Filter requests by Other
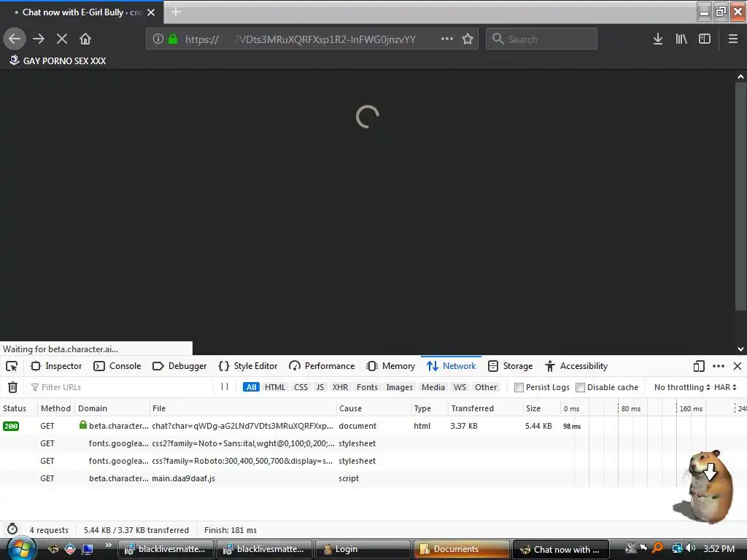Screen dimensions: 747x560 485,387
